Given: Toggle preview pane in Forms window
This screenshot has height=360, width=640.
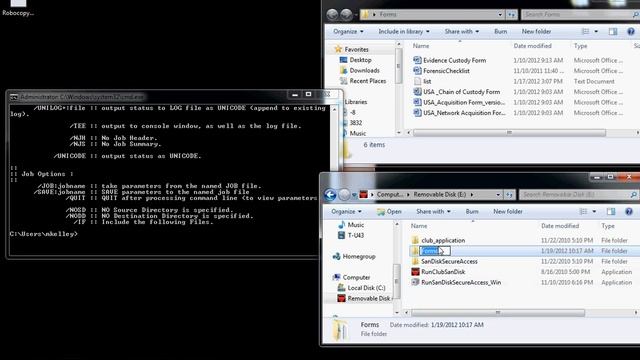Looking at the screenshot, I should [613, 31].
